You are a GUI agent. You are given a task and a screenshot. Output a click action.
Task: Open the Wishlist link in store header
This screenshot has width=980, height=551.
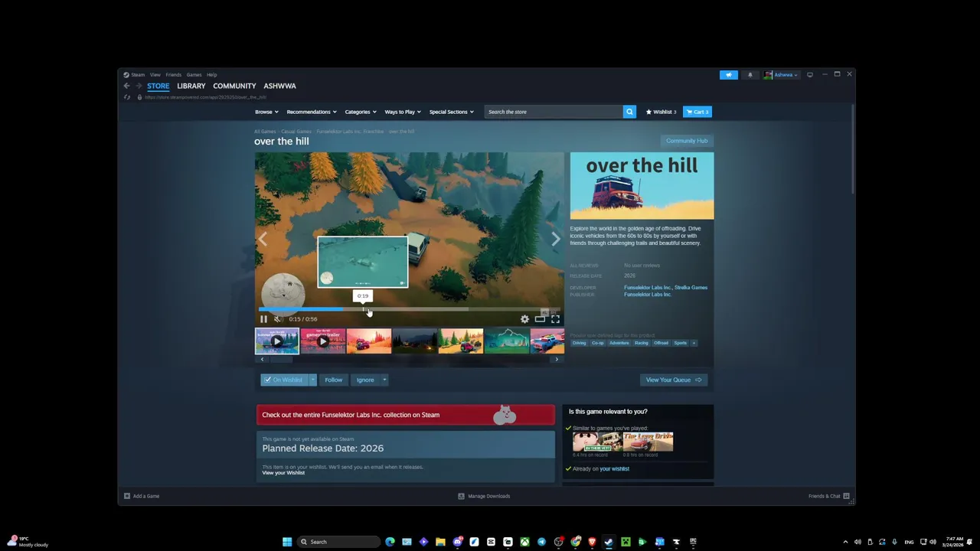[x=661, y=112]
